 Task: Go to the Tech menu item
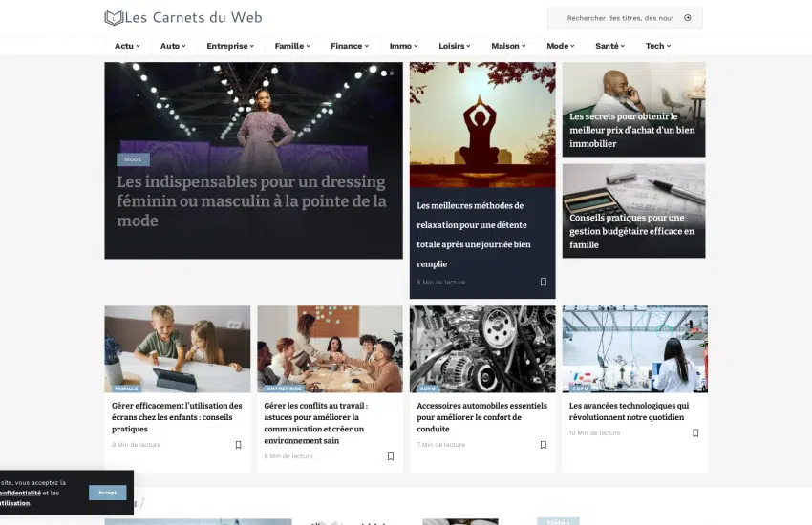click(657, 46)
